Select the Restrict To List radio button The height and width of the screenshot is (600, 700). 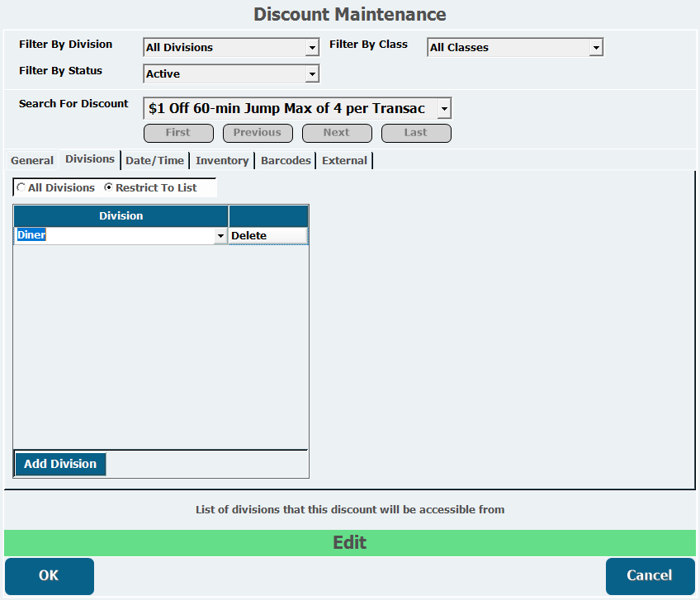(108, 187)
